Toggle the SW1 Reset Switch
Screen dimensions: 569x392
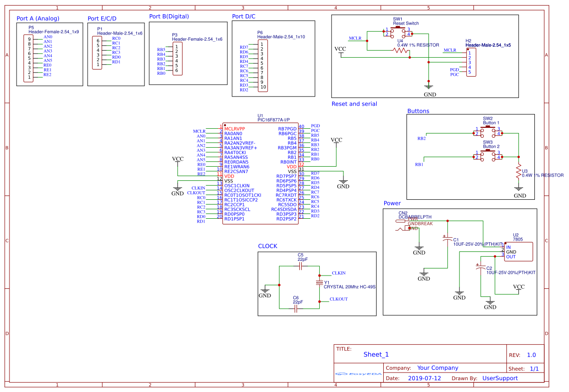[398, 33]
